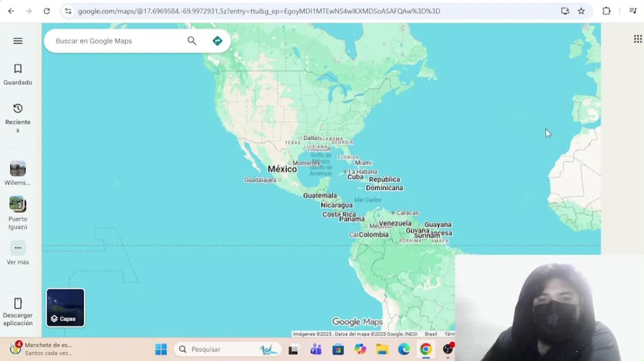Click the Cuba label on map
The image size is (644, 361).
coord(355,177)
